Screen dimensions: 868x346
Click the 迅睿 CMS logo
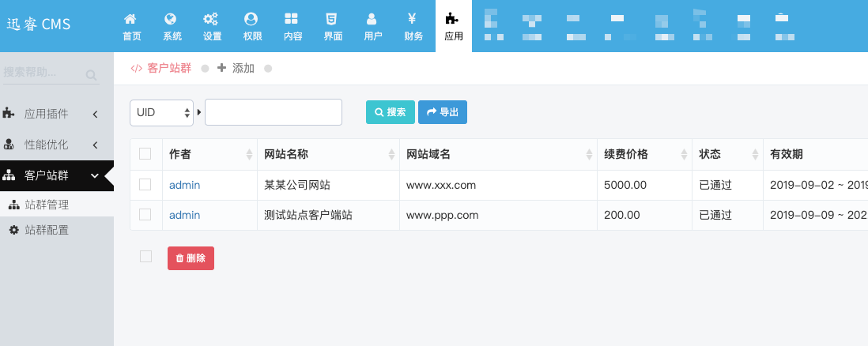38,24
